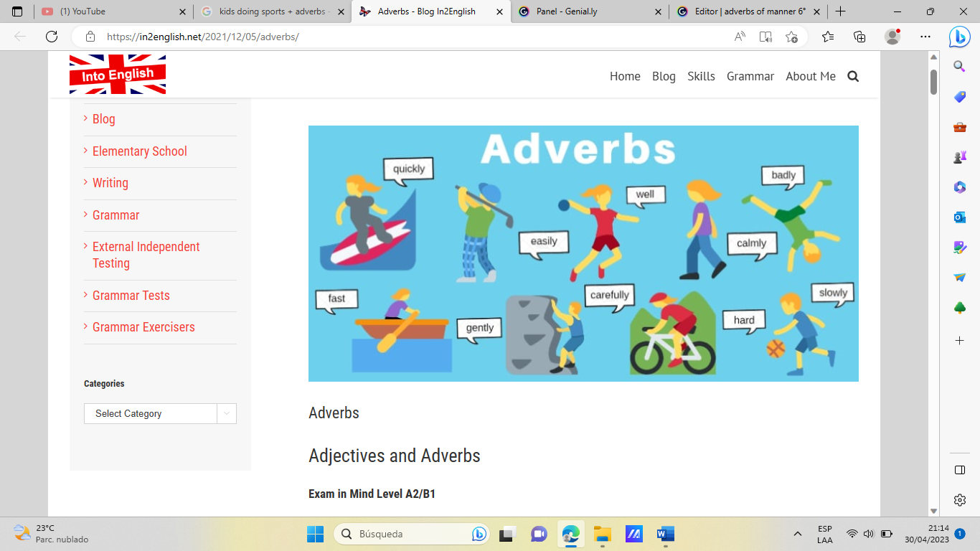This screenshot has height=551, width=980.
Task: Click the browser profile avatar
Action: tap(892, 37)
